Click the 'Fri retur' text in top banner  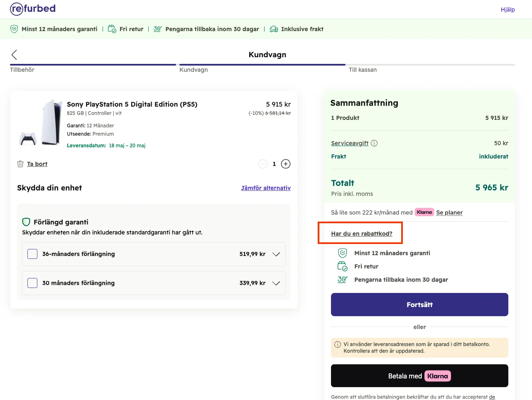tap(131, 29)
